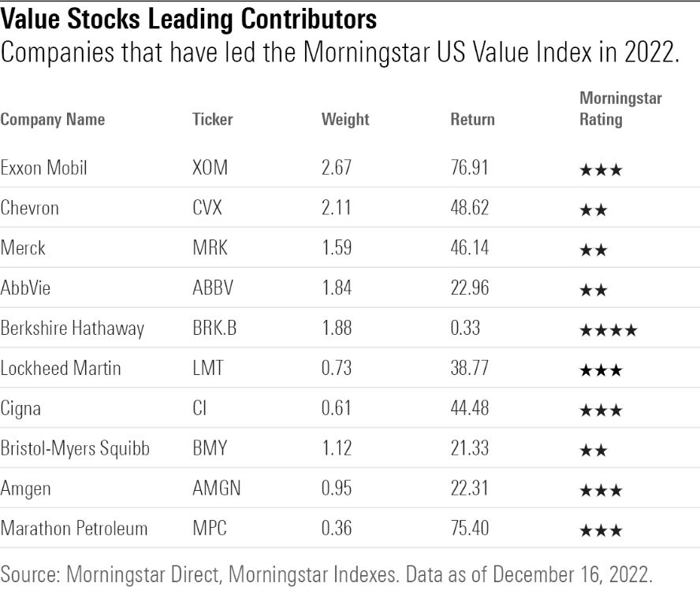Click the Return column header
700x594 pixels.
pyautogui.click(x=472, y=120)
